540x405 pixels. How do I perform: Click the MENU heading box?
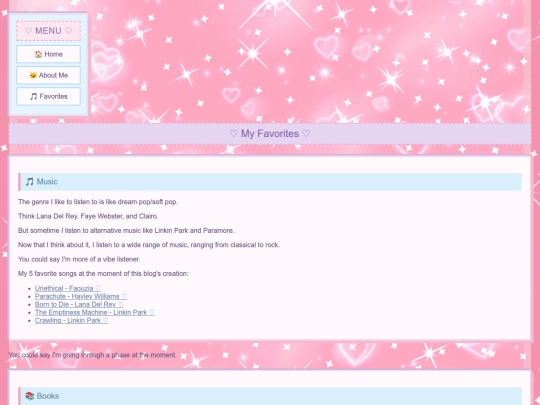click(x=49, y=31)
